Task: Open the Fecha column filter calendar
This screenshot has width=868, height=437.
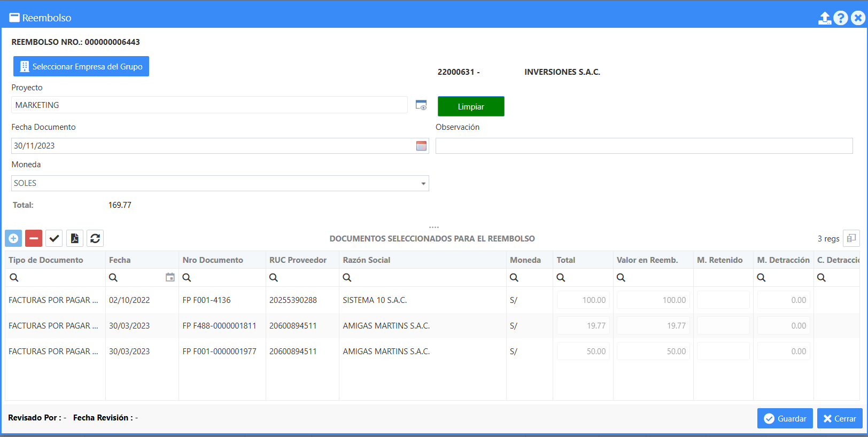Action: 170,277
